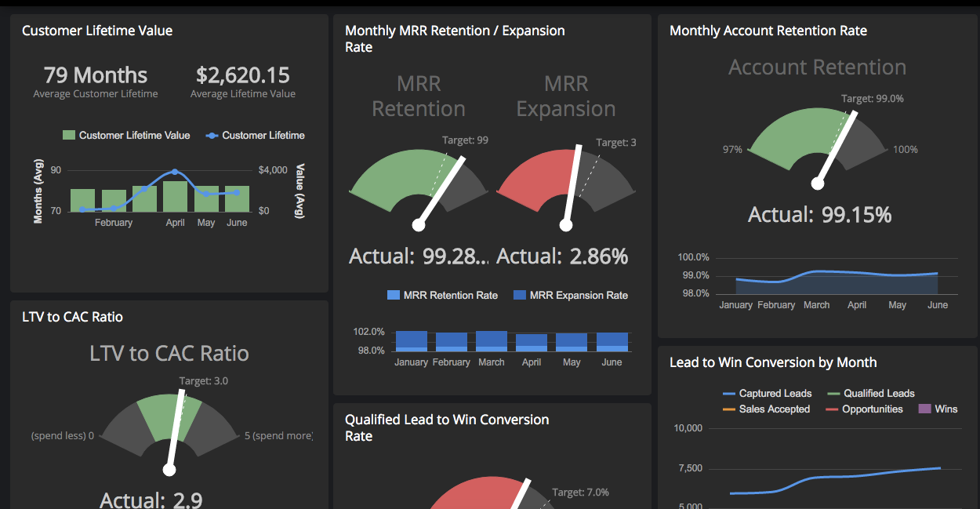Viewport: 980px width, 509px height.
Task: Click the June bar in Customer Lifetime chart
Action: pyautogui.click(x=237, y=199)
